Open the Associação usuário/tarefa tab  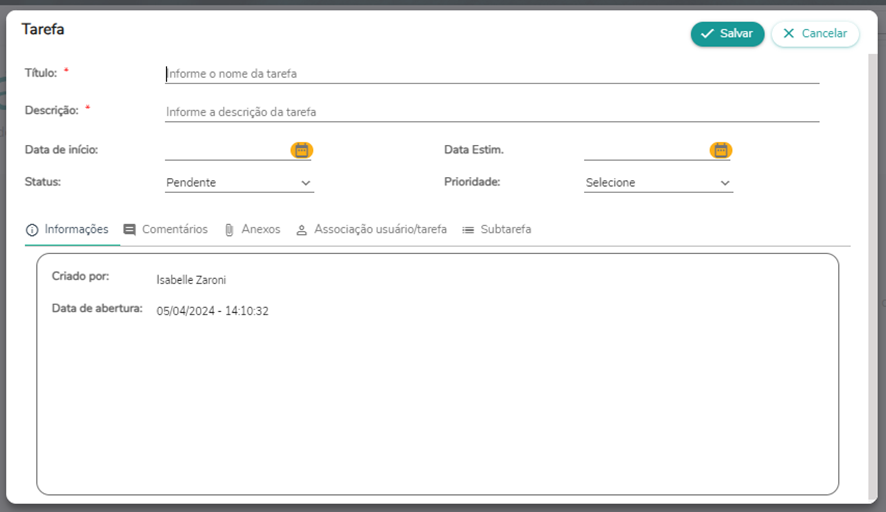(380, 229)
